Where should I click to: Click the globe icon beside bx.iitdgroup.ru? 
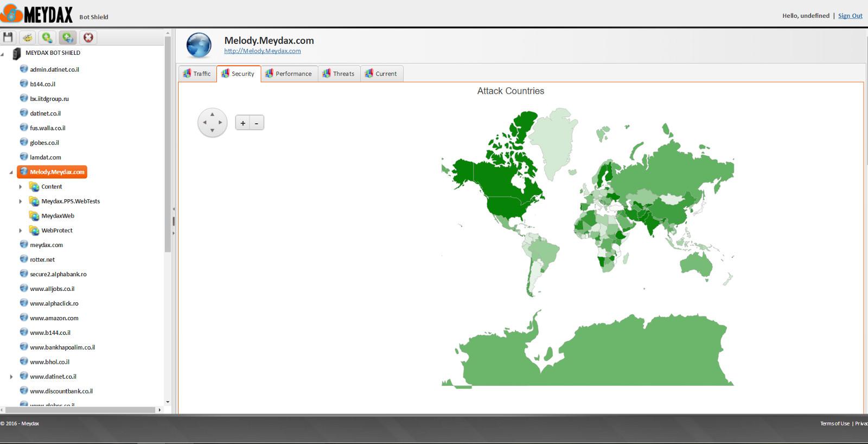tap(24, 98)
